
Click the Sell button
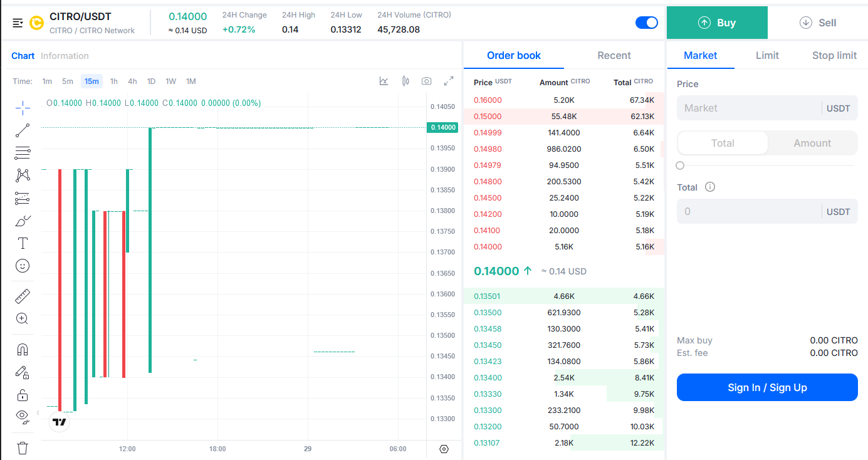pyautogui.click(x=818, y=23)
